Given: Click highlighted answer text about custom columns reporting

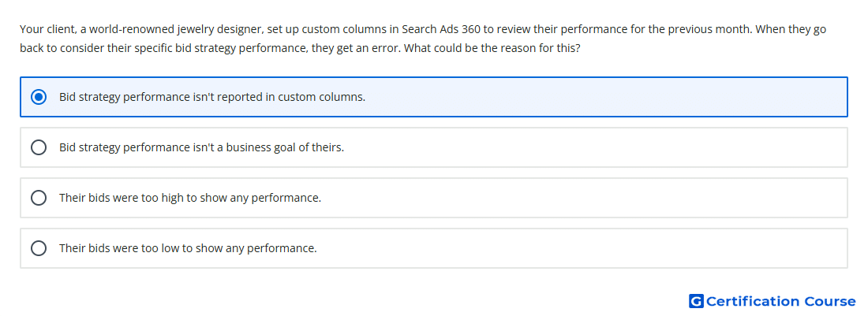Looking at the screenshot, I should [x=212, y=97].
